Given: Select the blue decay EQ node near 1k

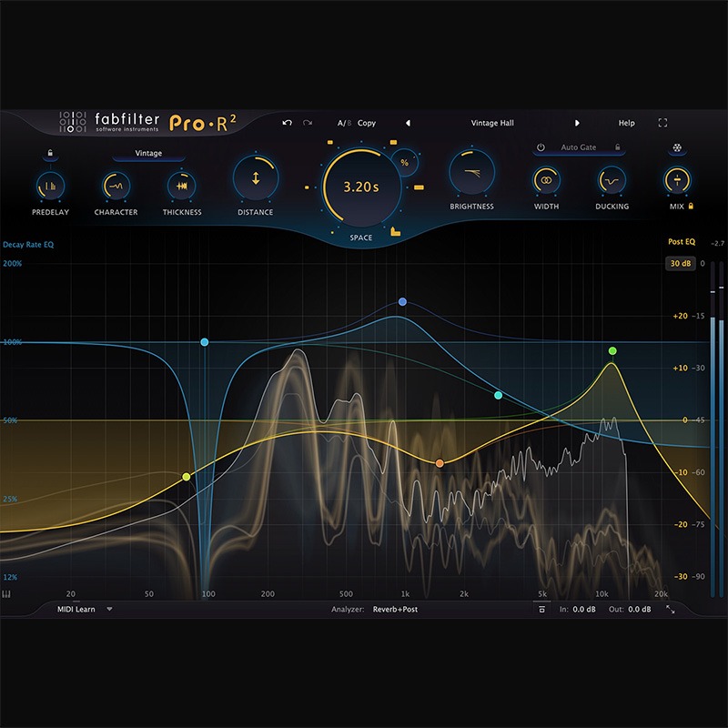Looking at the screenshot, I should [402, 302].
